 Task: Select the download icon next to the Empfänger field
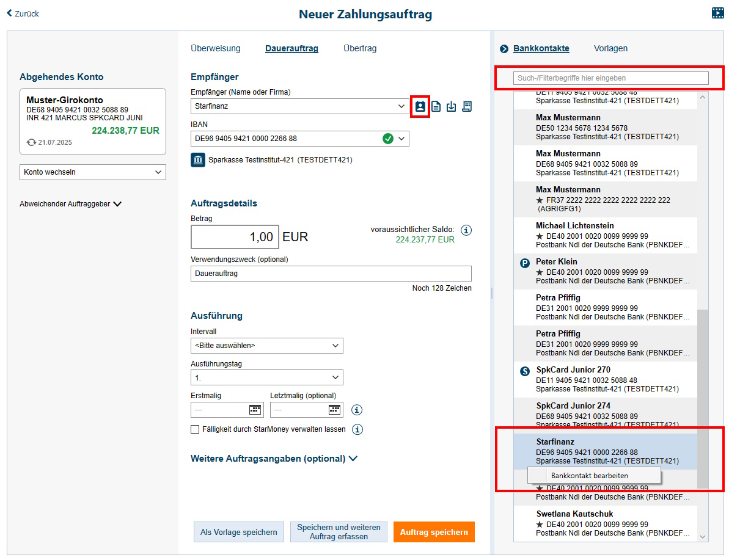[452, 106]
